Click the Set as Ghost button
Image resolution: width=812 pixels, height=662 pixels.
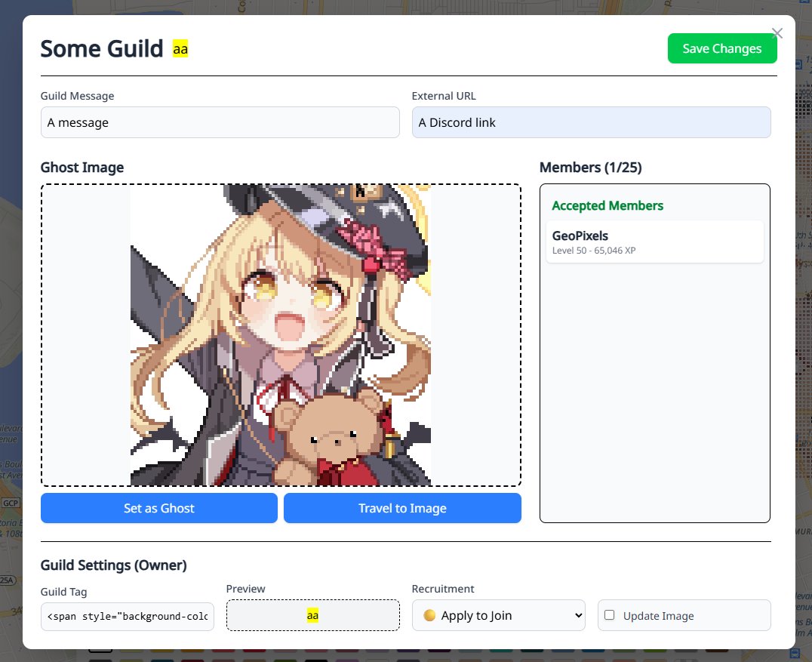coord(159,508)
